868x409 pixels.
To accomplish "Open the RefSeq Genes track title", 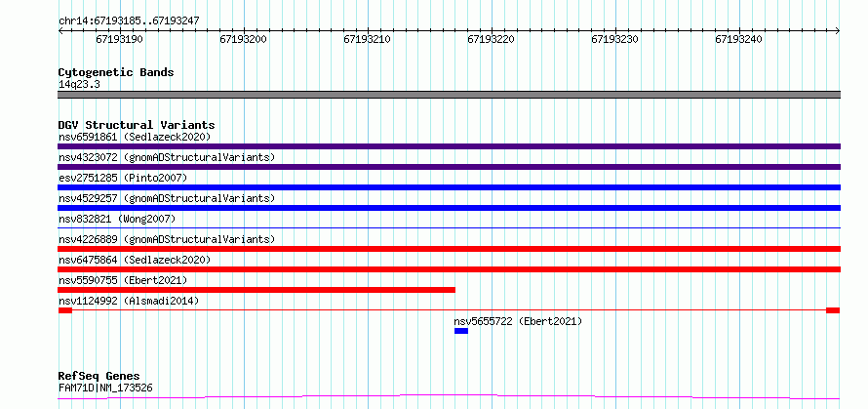I will coord(99,377).
